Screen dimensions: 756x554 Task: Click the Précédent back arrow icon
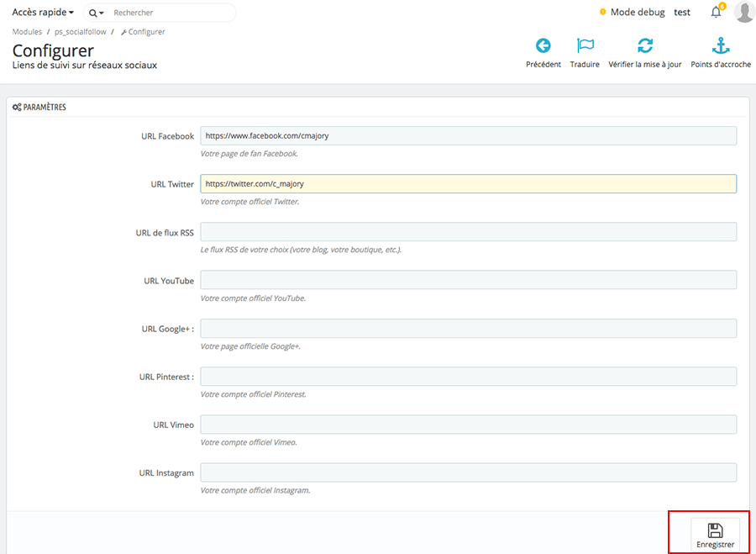tap(543, 46)
